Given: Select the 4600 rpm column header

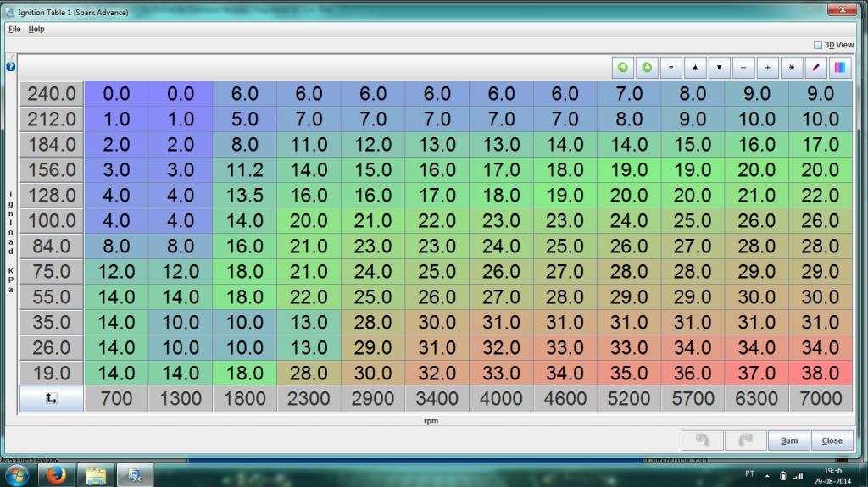Looking at the screenshot, I should pos(565,399).
